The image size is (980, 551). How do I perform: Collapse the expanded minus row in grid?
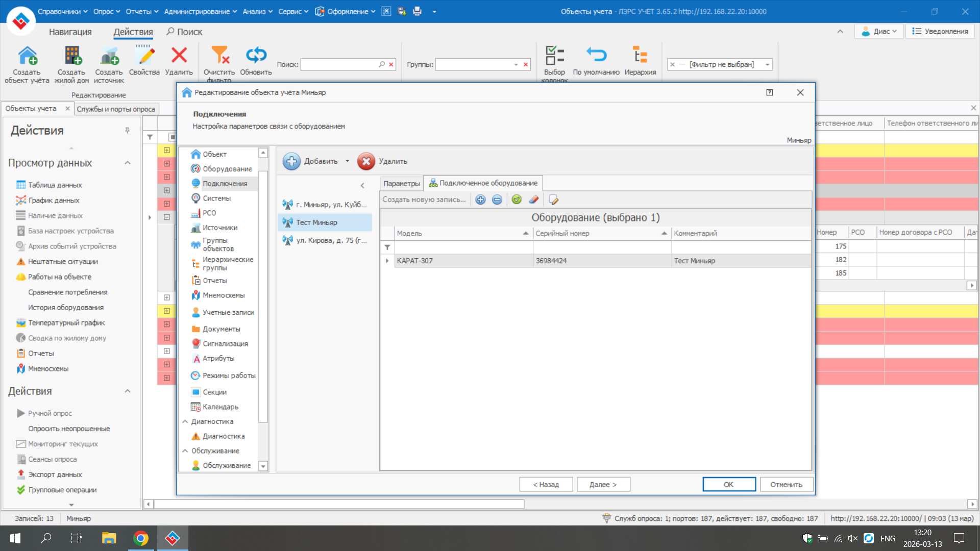[167, 217]
